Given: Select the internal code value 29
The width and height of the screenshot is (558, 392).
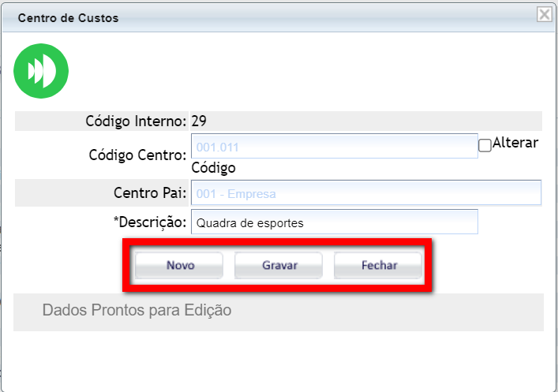Looking at the screenshot, I should tap(199, 121).
